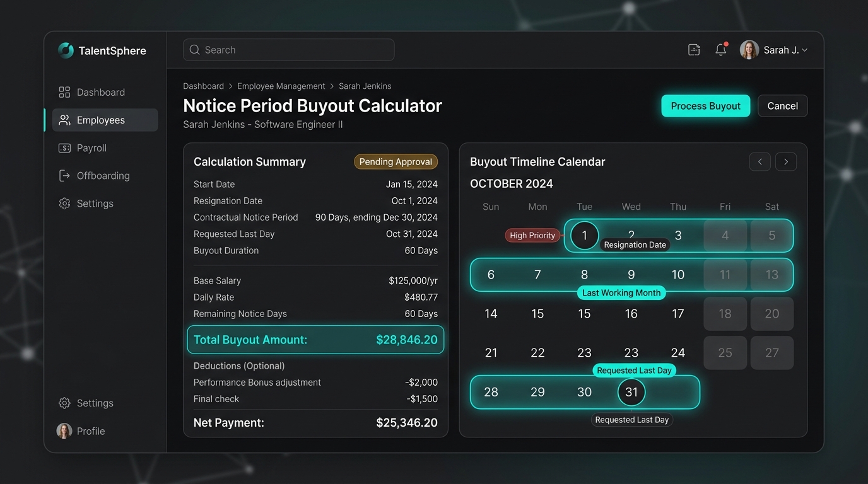The width and height of the screenshot is (868, 484).
Task: Select Friday October 4
Action: click(725, 236)
